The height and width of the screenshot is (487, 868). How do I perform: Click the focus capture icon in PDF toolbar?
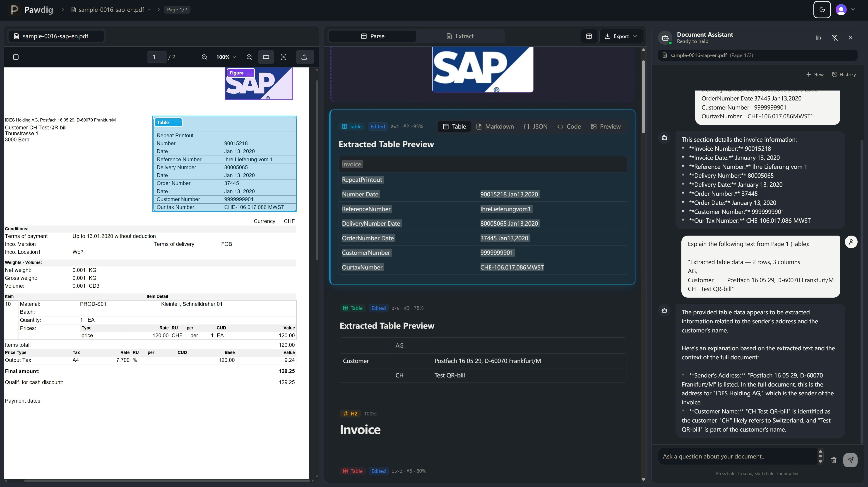284,57
